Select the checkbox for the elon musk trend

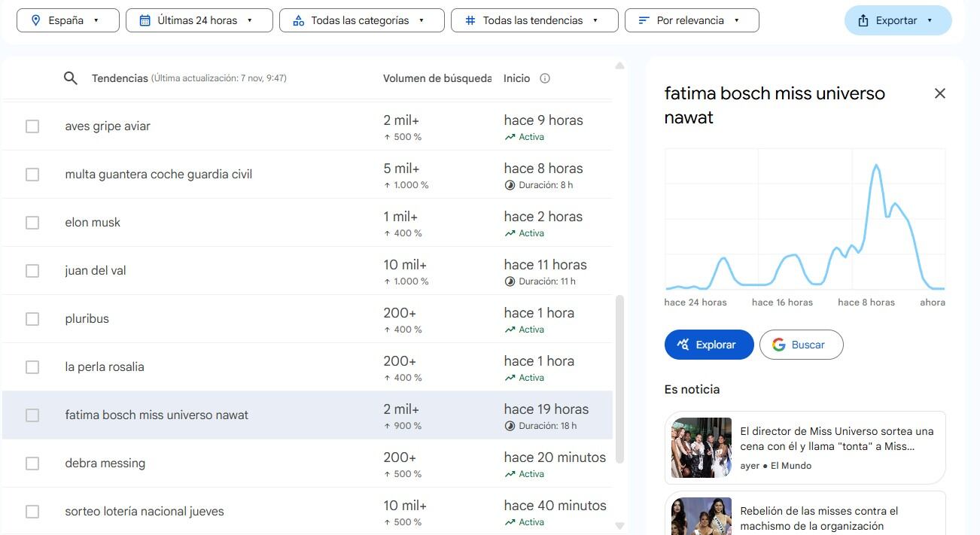coord(32,223)
